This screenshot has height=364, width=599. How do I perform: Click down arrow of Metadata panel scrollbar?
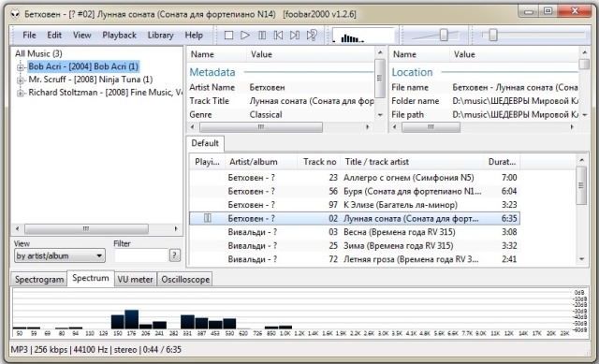click(380, 115)
